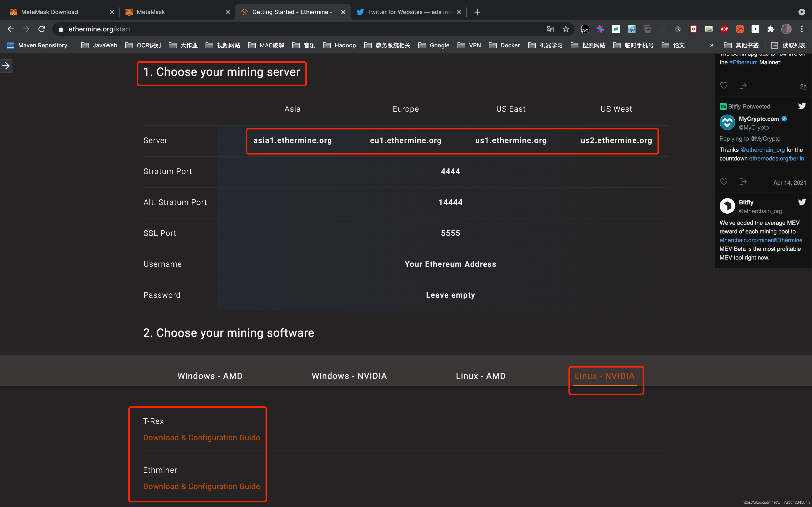
Task: Open the Extensions puzzle icon
Action: [x=771, y=29]
